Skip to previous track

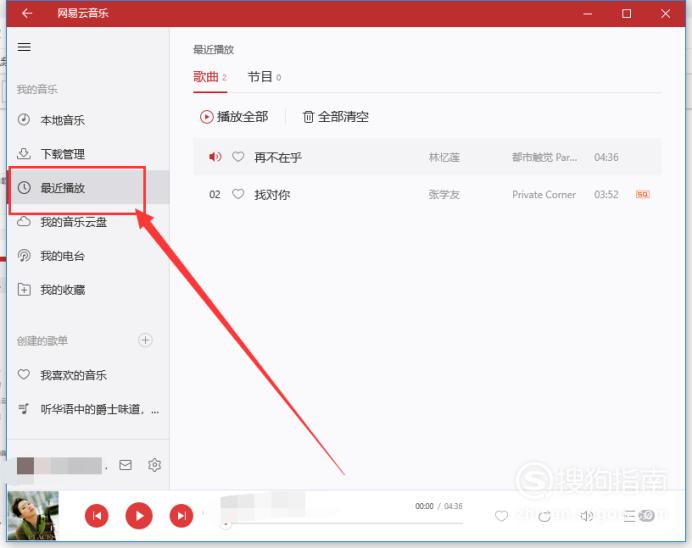97,516
